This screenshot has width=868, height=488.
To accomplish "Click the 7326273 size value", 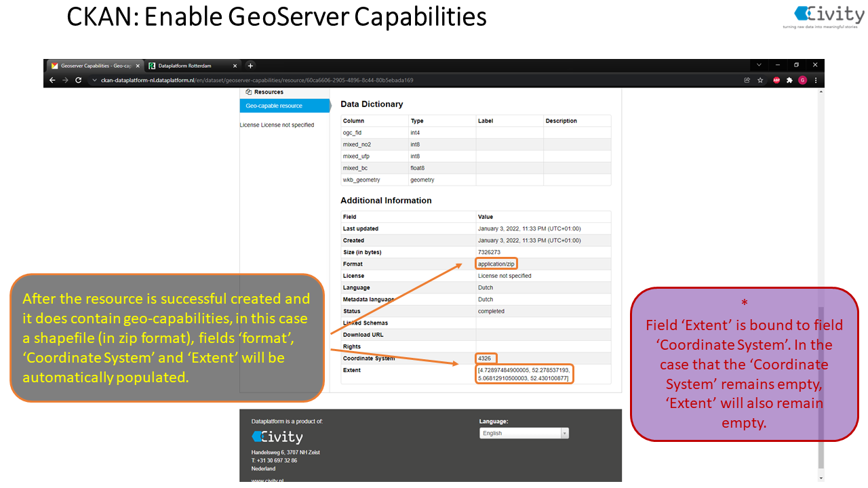I will [489, 252].
